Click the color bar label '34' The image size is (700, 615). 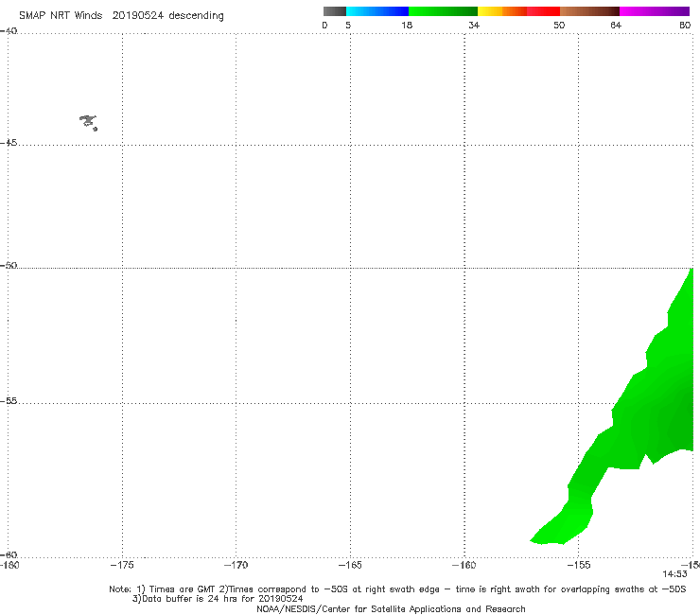(474, 25)
